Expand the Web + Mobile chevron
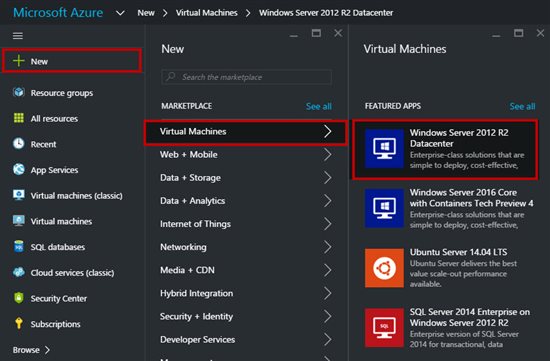The height and width of the screenshot is (361, 550). coord(328,155)
